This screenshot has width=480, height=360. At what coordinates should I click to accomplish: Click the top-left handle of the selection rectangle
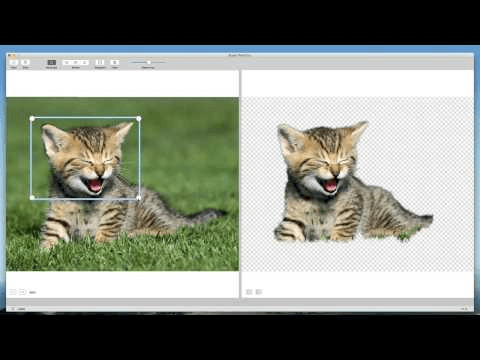point(32,118)
